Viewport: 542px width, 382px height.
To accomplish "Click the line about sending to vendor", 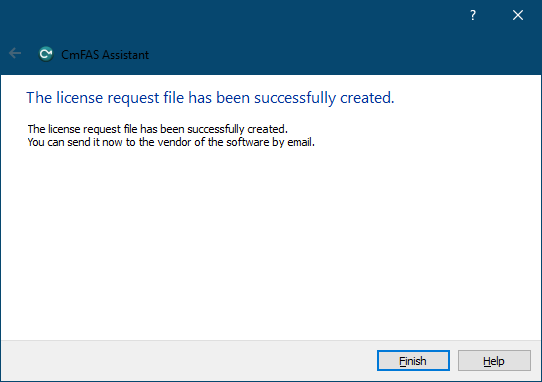I will 171,142.
